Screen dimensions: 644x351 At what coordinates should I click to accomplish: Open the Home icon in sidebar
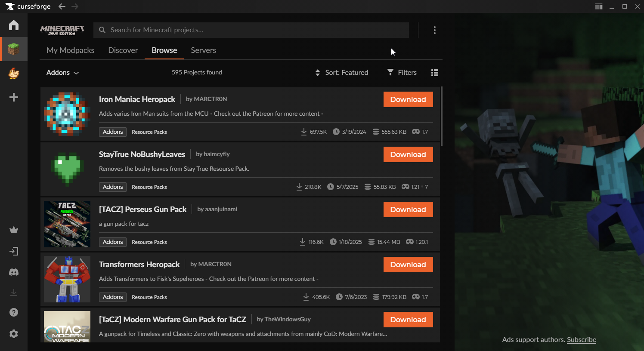pyautogui.click(x=14, y=25)
